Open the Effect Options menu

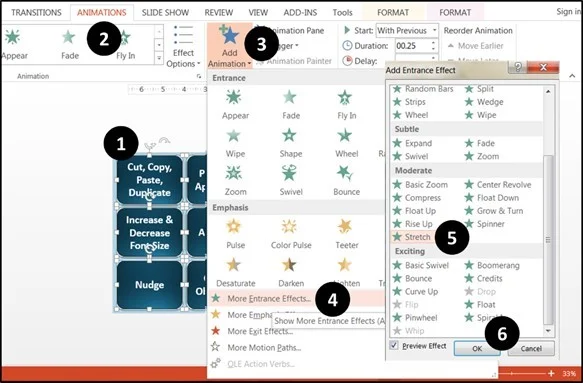[183, 47]
